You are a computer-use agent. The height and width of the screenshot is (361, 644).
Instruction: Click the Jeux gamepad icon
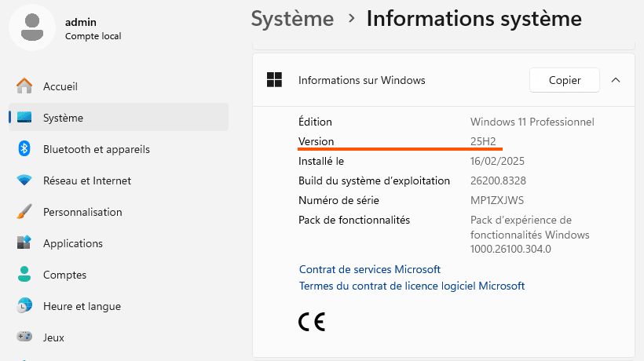[24, 337]
